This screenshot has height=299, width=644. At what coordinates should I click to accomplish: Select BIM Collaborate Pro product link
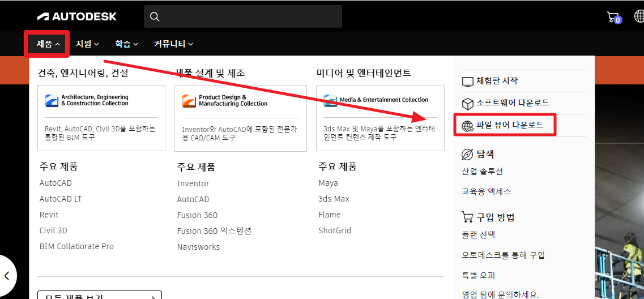point(76,246)
